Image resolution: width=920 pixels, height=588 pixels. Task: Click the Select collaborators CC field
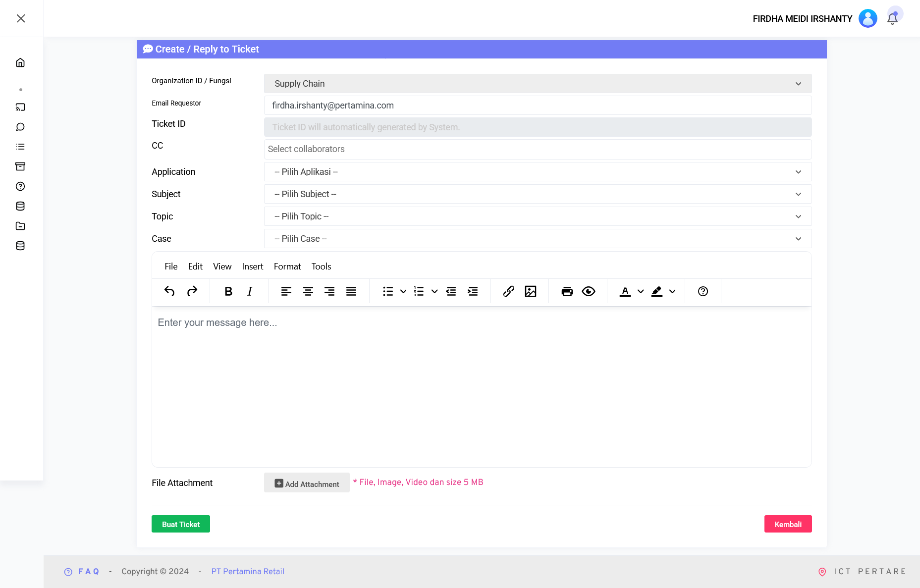point(538,149)
